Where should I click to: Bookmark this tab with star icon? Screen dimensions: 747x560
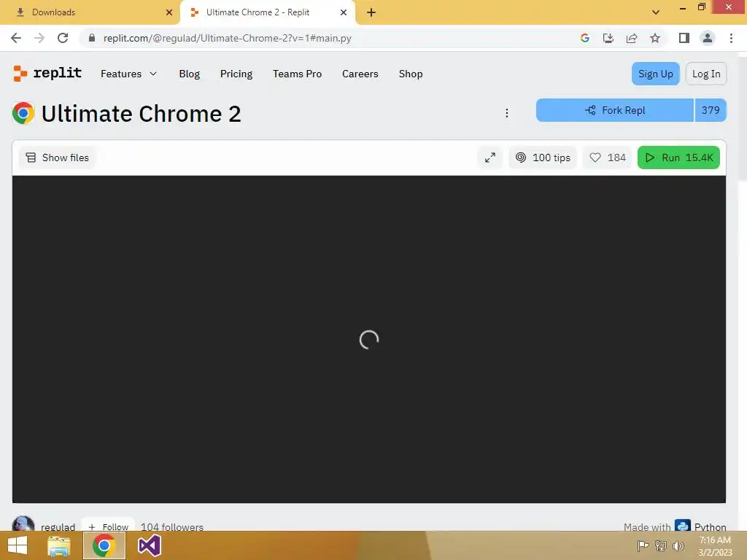pos(655,38)
